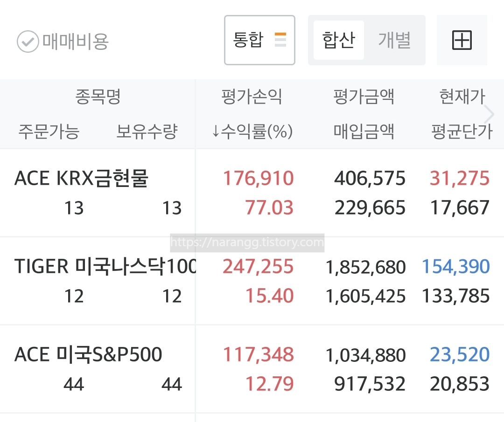Click valuation amount 406,575

point(370,178)
